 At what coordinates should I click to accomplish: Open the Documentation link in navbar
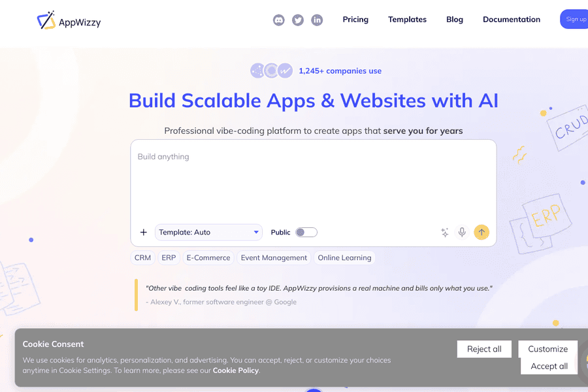click(512, 20)
